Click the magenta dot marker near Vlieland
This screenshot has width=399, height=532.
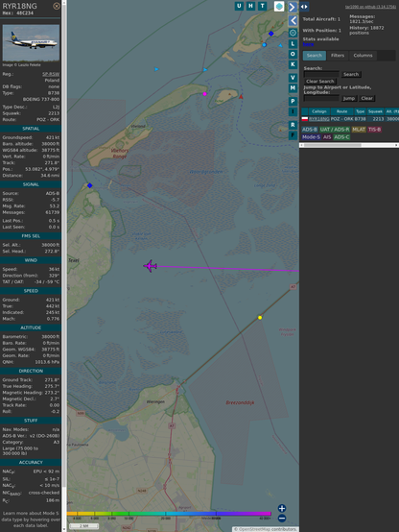[x=204, y=94]
